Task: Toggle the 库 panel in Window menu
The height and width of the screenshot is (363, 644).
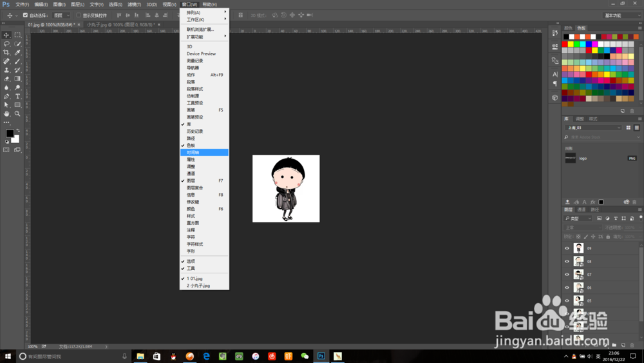Action: click(x=204, y=124)
